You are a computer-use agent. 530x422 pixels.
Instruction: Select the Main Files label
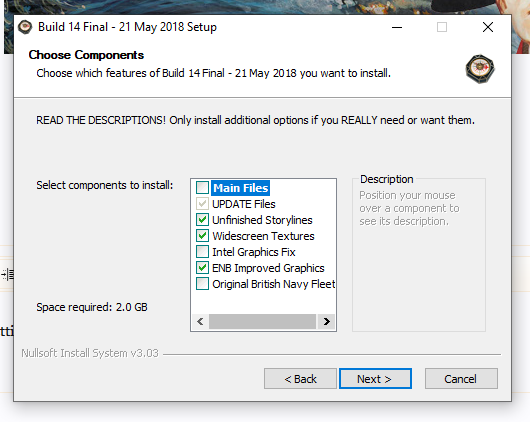[x=240, y=188]
